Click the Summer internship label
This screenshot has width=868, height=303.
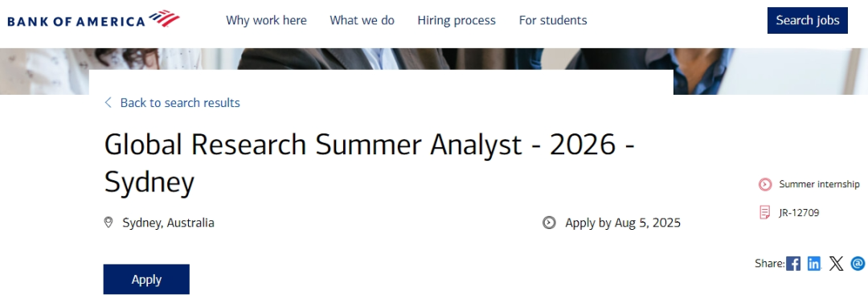(x=819, y=185)
